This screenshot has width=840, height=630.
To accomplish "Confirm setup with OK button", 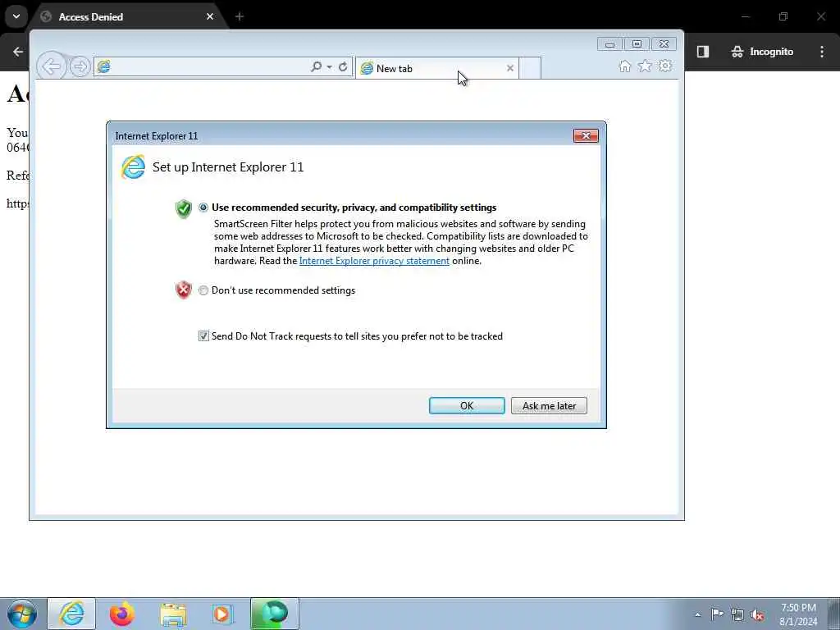I will (x=467, y=405).
